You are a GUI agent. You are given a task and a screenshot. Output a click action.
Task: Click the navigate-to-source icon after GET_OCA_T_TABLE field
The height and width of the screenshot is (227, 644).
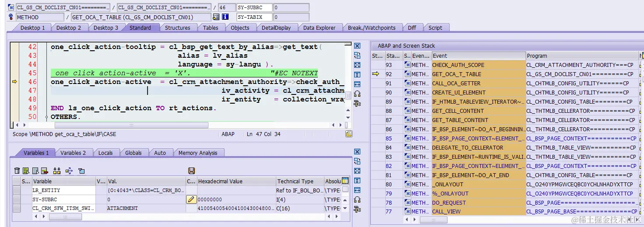216,17
